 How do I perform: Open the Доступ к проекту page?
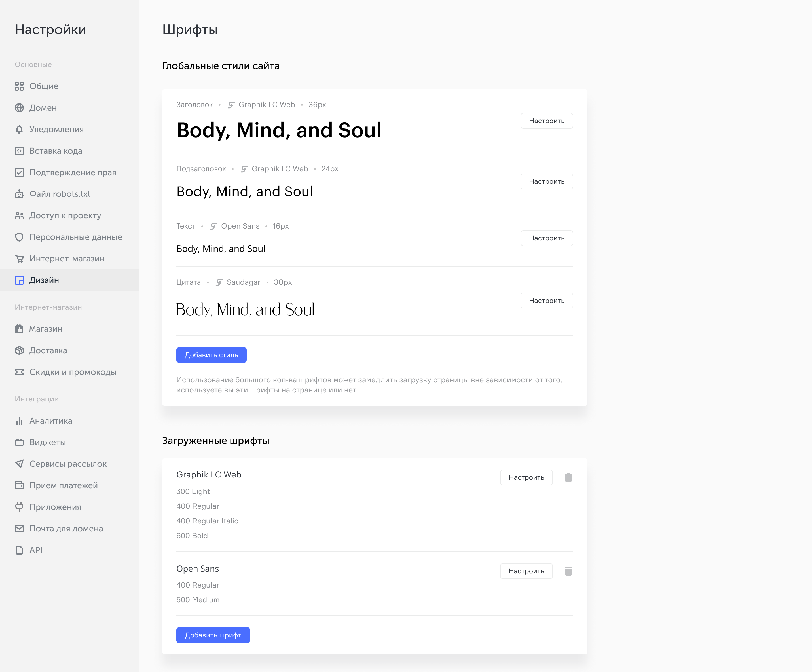pyautogui.click(x=65, y=215)
